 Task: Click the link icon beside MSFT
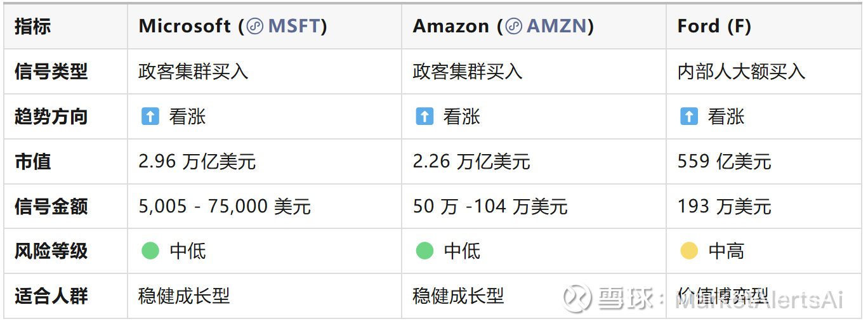tap(255, 27)
